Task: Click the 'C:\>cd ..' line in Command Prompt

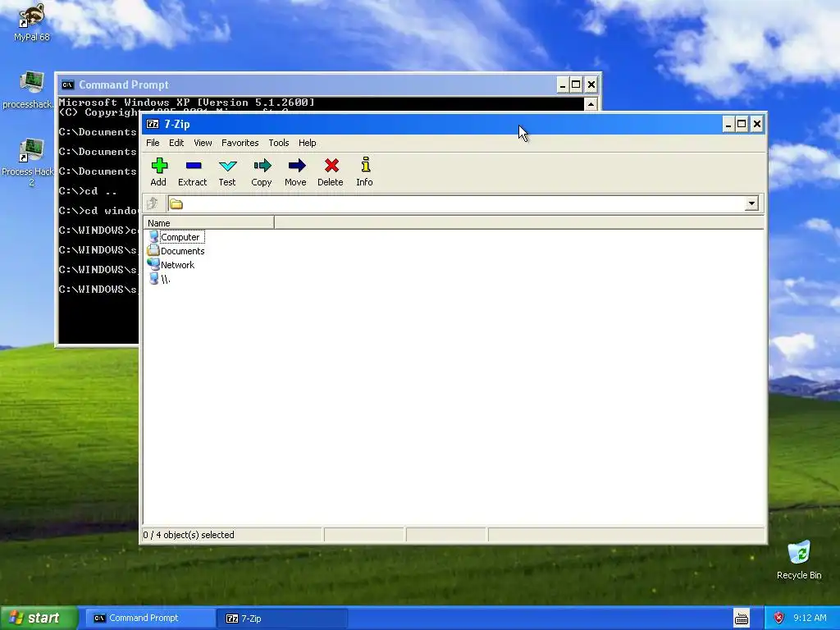Action: pos(87,190)
